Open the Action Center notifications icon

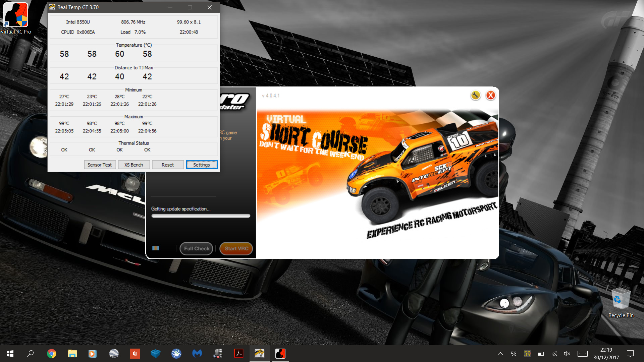point(630,354)
